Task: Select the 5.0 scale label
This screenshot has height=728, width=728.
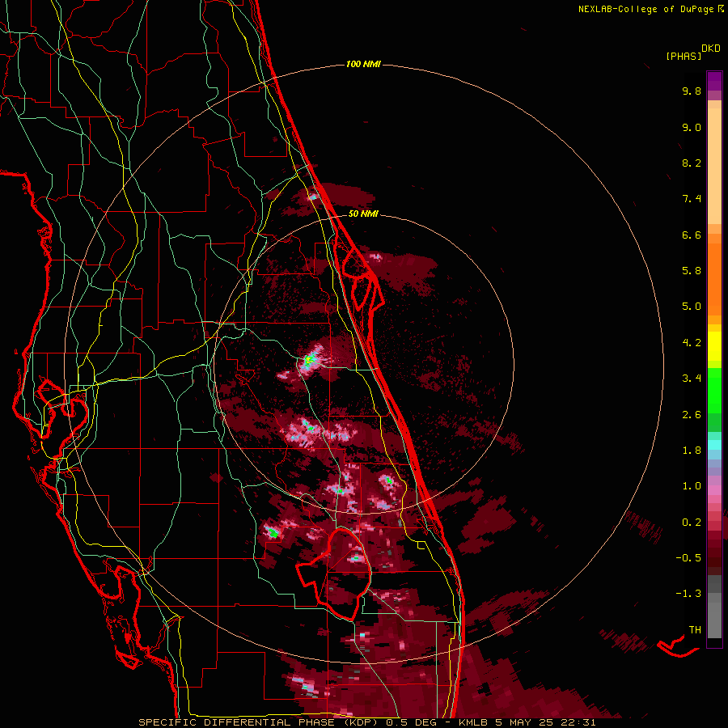Action: coord(692,307)
